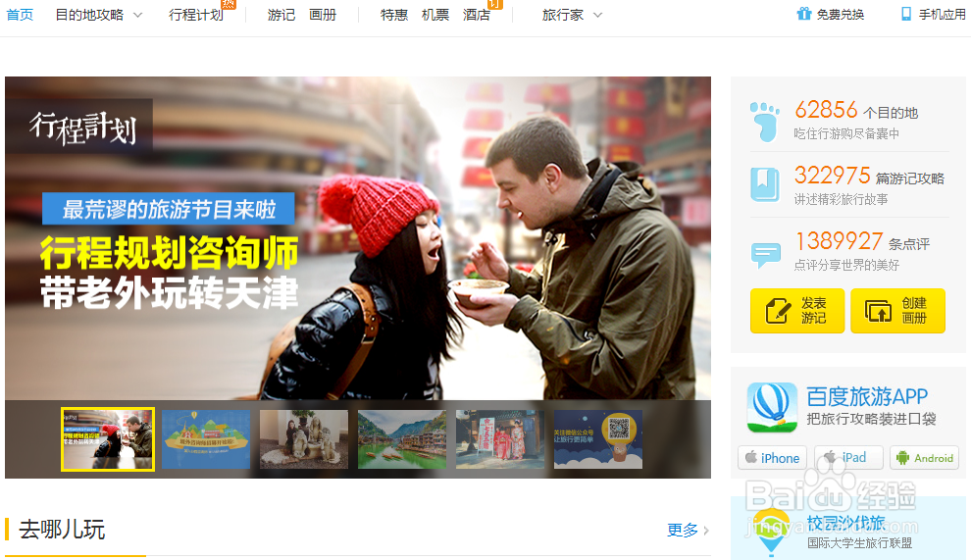The image size is (971, 560).
Task: Click 把旅行攻略装进口袋 tagline
Action: tap(871, 420)
